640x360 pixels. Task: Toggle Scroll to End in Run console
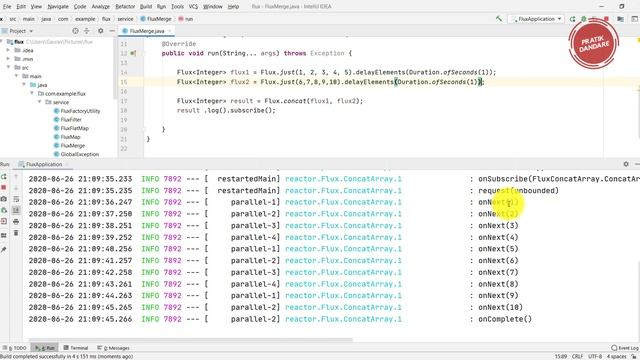click(16, 210)
